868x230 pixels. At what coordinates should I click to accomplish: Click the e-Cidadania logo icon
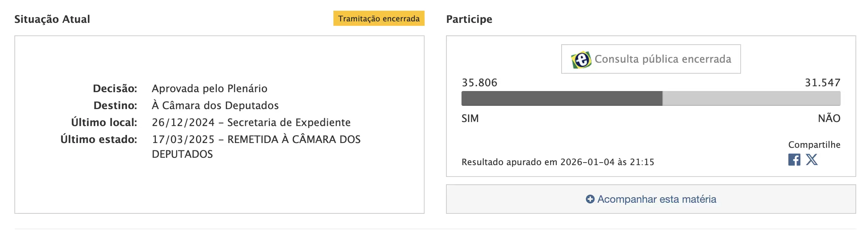[x=581, y=60]
